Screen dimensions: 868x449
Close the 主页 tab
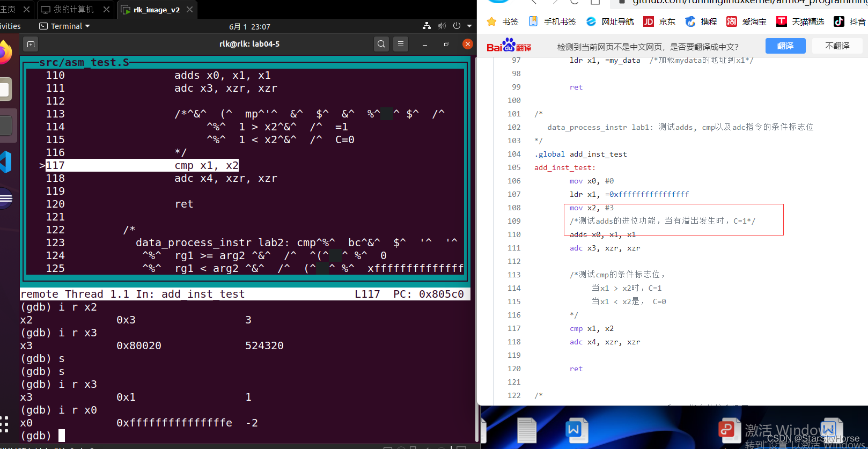[26, 10]
